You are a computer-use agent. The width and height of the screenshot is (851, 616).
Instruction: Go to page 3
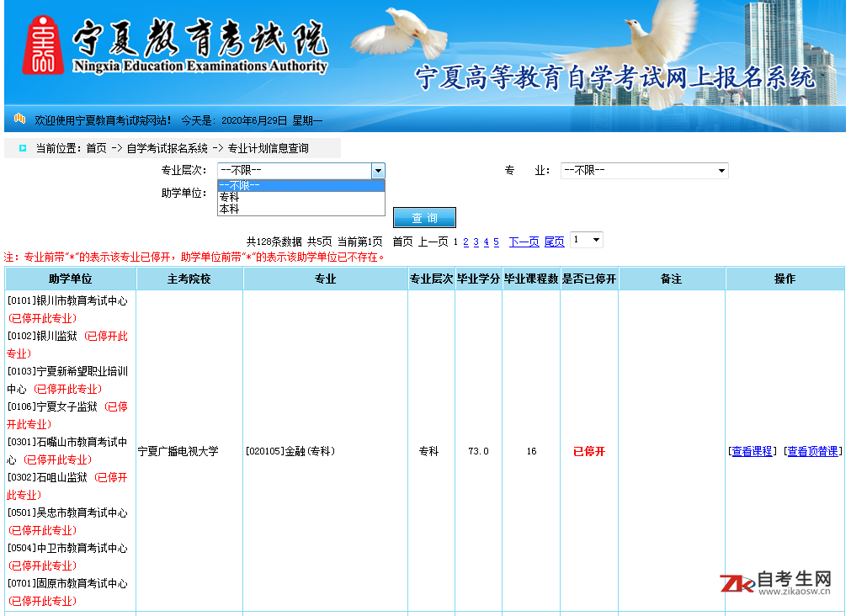point(476,242)
